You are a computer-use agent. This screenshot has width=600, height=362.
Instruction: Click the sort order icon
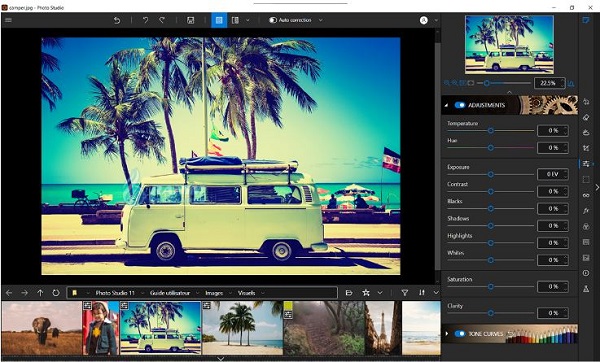pos(422,293)
